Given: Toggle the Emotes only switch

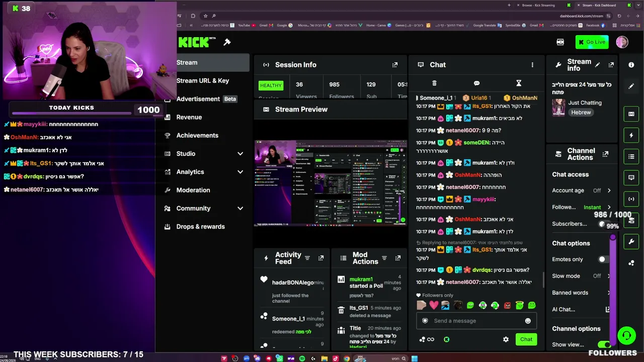Looking at the screenshot, I should point(604,259).
